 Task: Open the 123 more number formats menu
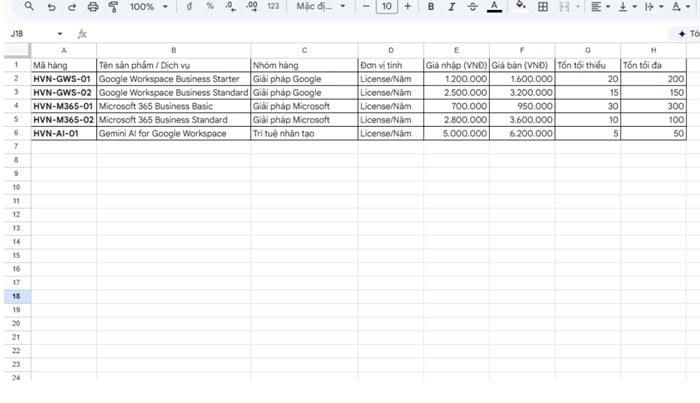[273, 6]
